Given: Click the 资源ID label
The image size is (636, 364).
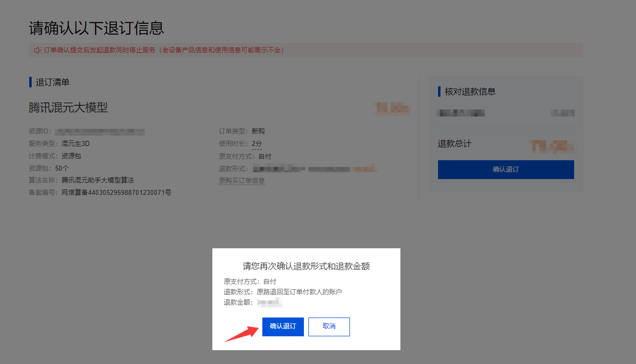Looking at the screenshot, I should point(40,132).
